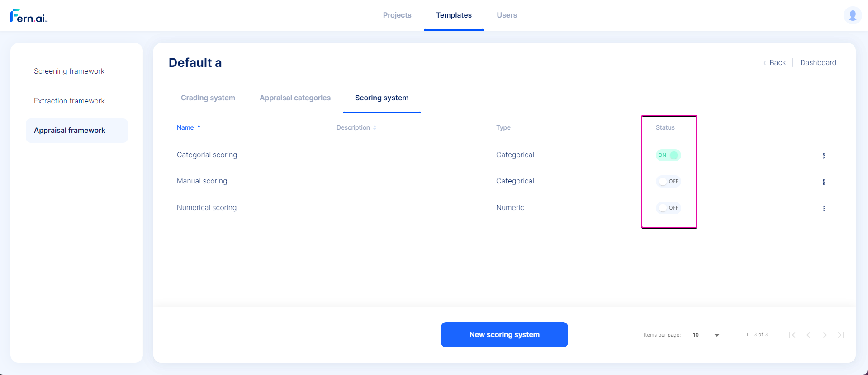Screen dimensions: 868x375
Task: Click the 1 – 3 of 3 range label
Action: pos(757,334)
